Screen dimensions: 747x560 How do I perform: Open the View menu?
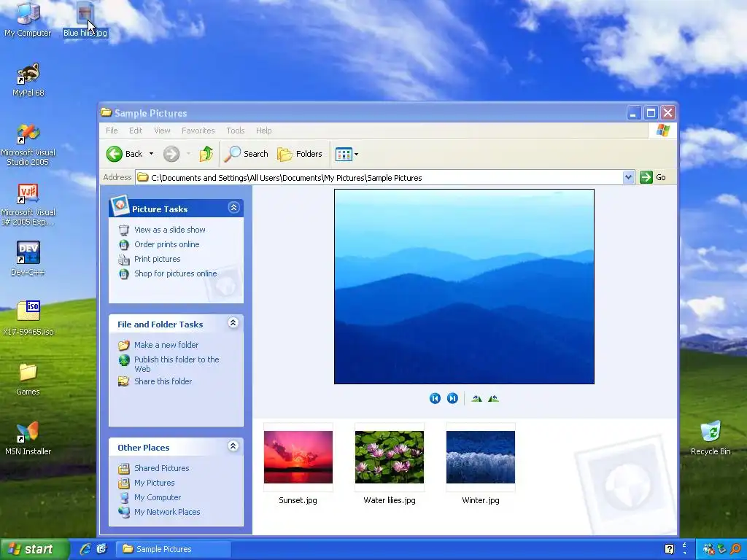(x=162, y=131)
